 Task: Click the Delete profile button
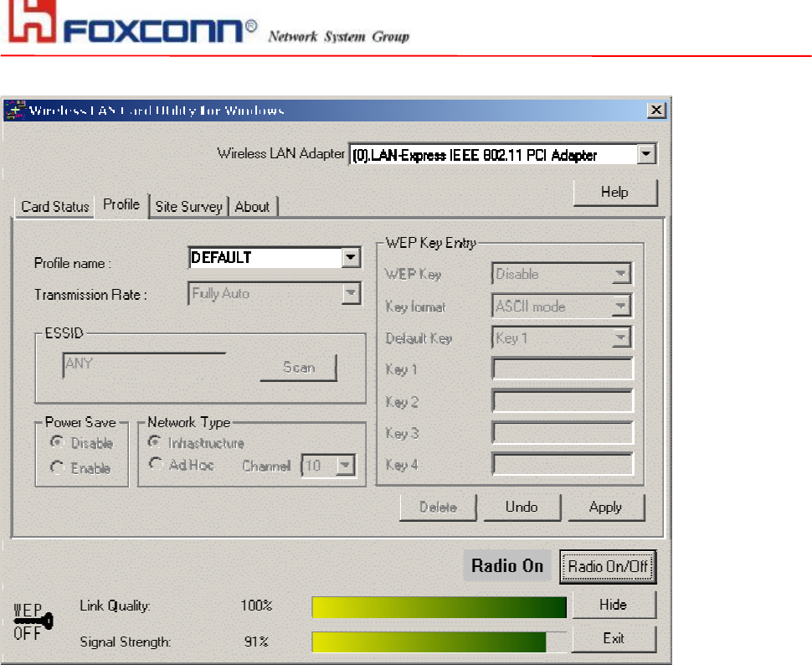click(x=438, y=508)
